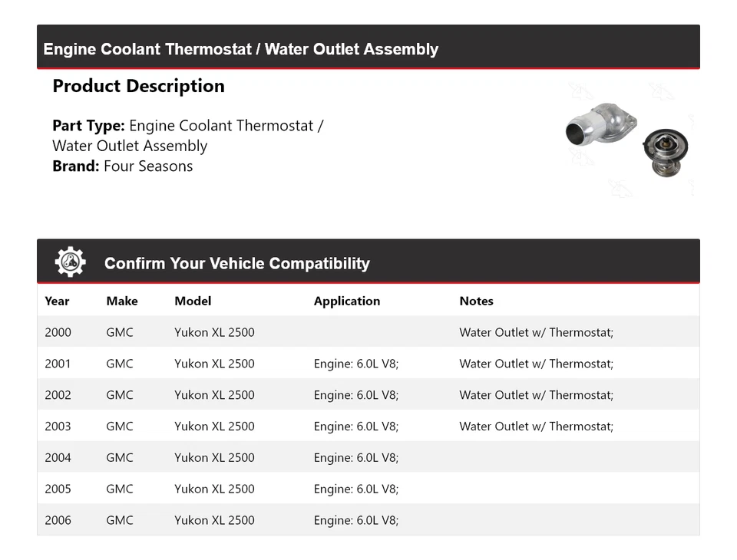Select the 2005 year row cell

click(58, 489)
